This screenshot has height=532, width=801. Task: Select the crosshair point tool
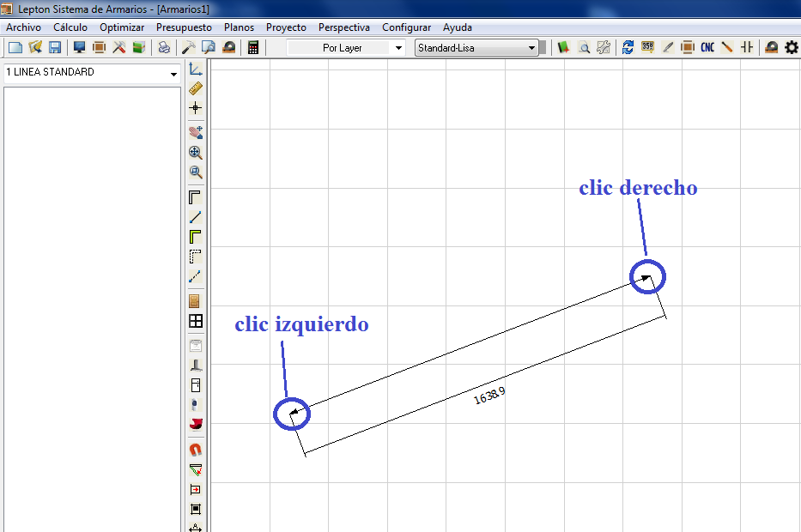196,108
